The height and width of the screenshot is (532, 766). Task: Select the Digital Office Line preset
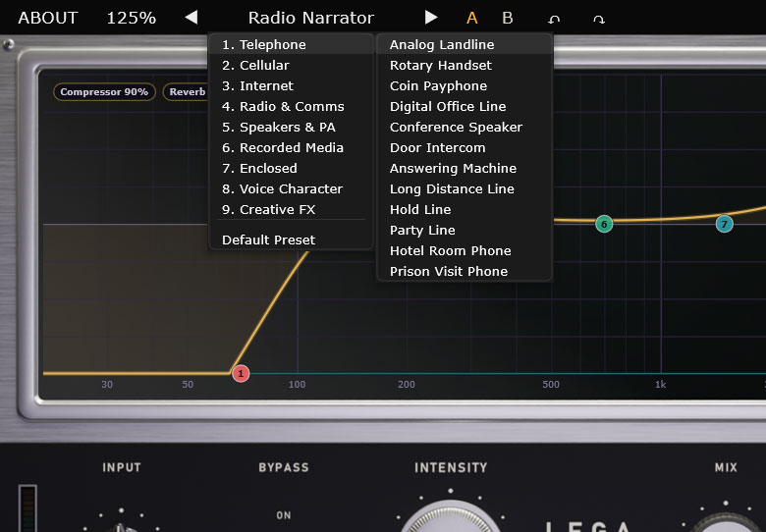click(465, 106)
